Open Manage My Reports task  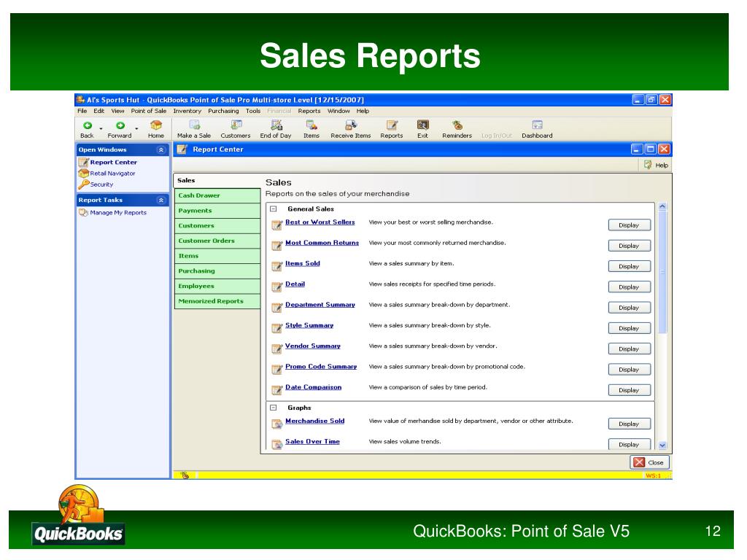(x=118, y=213)
